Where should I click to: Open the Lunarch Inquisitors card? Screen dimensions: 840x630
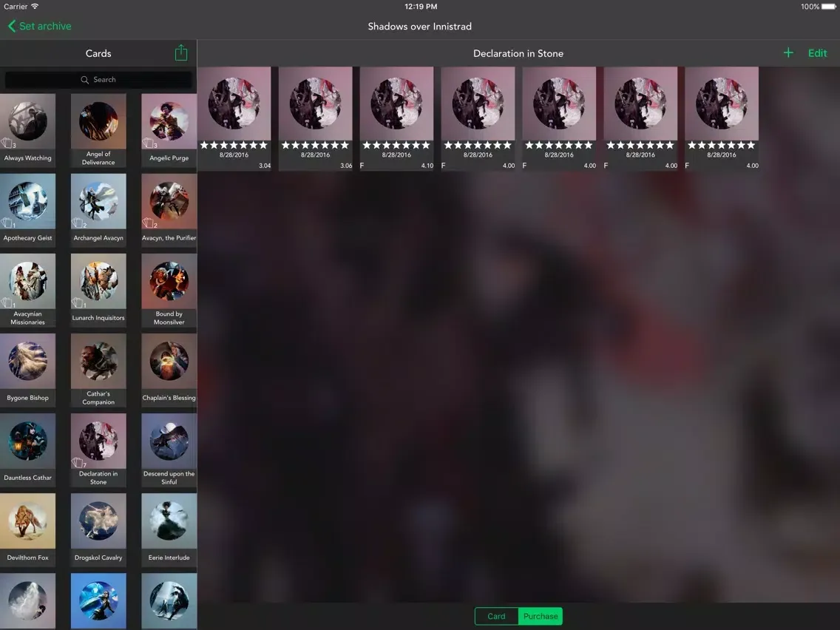tap(98, 290)
